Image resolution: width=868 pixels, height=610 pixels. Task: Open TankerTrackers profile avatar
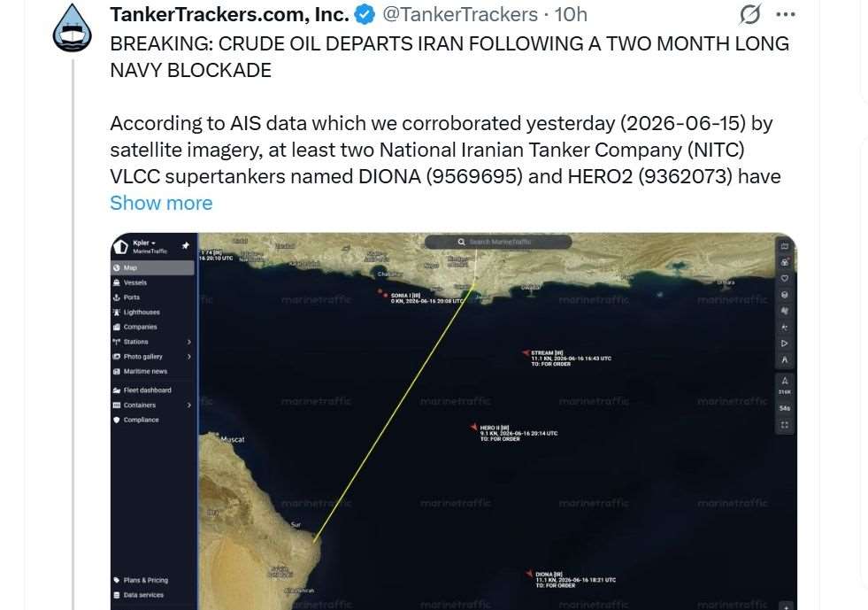pyautogui.click(x=73, y=28)
